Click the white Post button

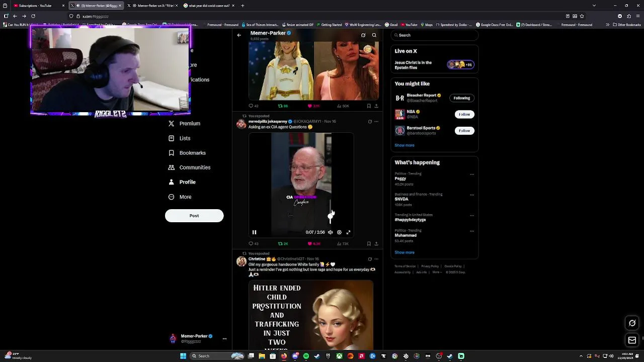point(194,216)
